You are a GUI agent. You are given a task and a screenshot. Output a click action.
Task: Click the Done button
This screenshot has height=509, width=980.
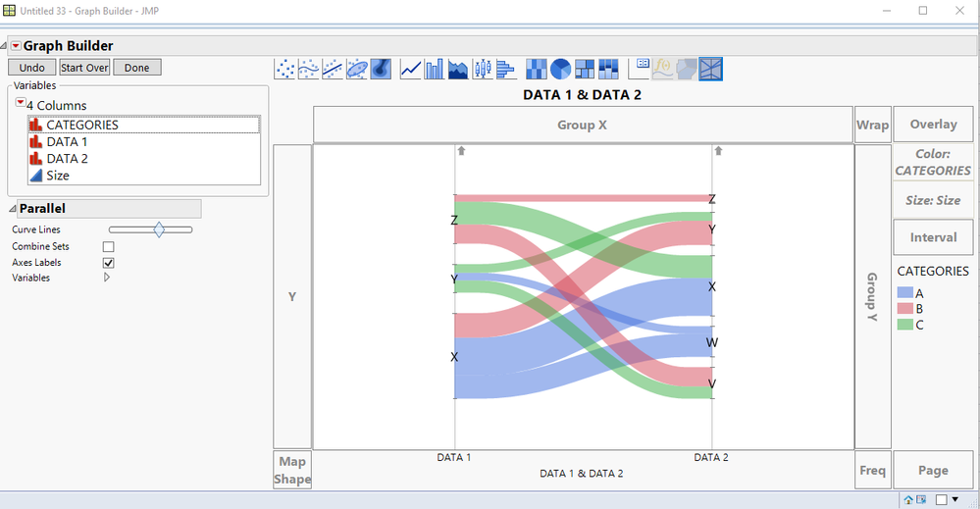click(x=137, y=68)
